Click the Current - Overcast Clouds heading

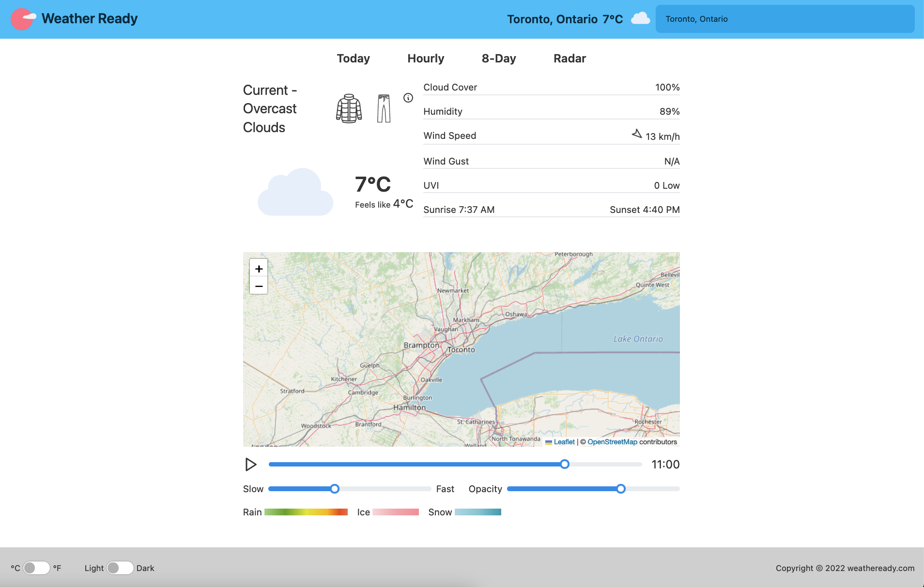[x=270, y=109]
